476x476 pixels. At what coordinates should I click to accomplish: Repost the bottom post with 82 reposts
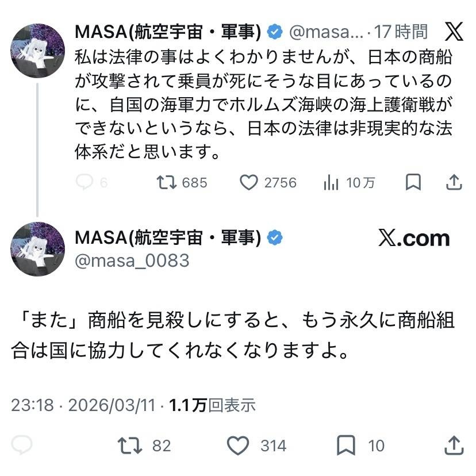(x=127, y=446)
